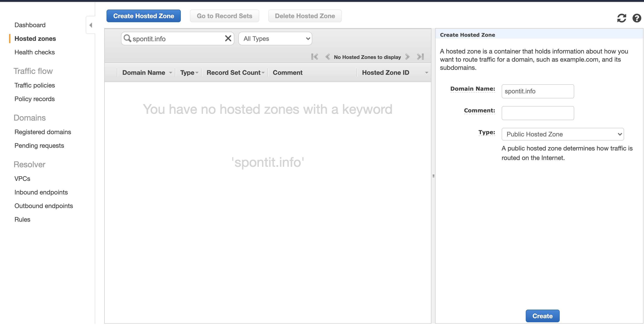The width and height of the screenshot is (644, 325).
Task: Open the Public Hosted Zone type dropdown
Action: coord(562,134)
